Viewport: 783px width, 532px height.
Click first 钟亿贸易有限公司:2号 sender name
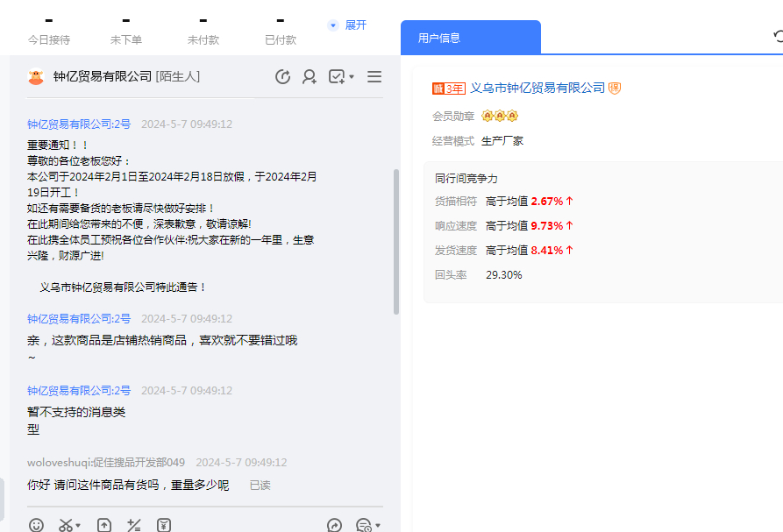(x=79, y=124)
